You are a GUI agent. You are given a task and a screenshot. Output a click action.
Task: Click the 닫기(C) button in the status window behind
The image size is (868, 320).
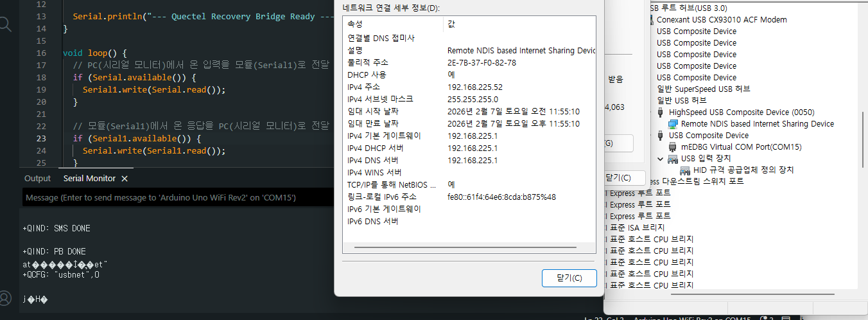pos(618,178)
